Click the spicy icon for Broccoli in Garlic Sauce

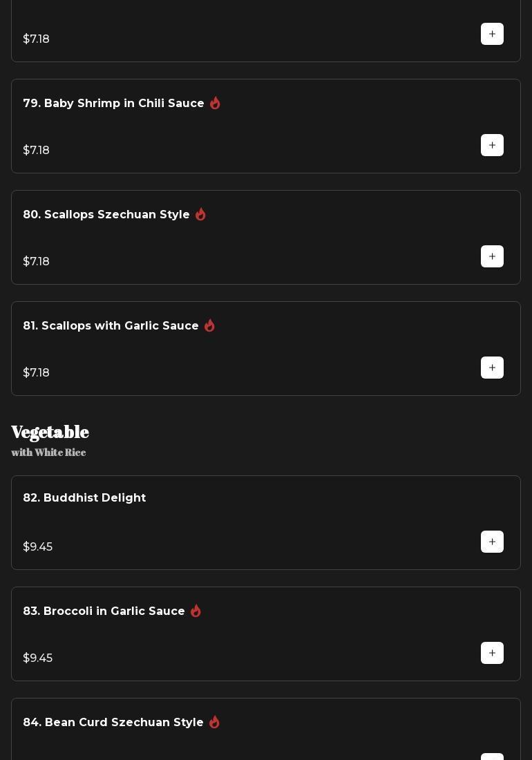pos(196,611)
